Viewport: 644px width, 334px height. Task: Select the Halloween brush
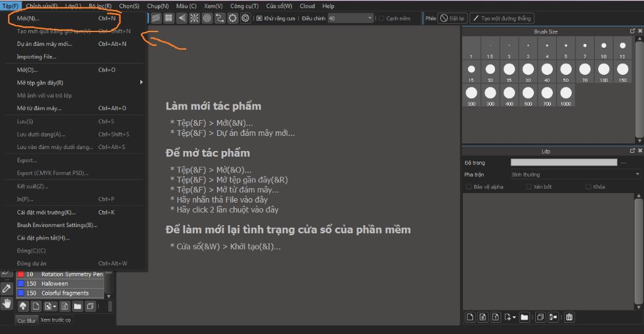(60, 284)
